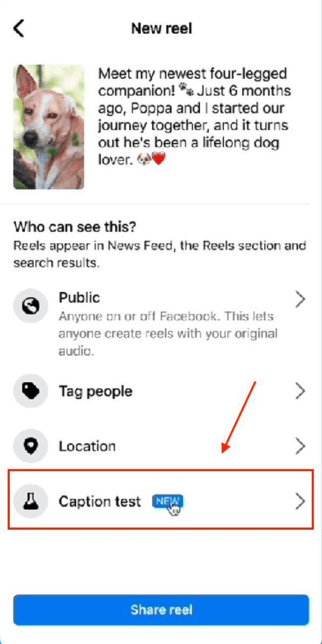This screenshot has height=644, width=322.
Task: Open Location via its right chevron
Action: click(301, 447)
